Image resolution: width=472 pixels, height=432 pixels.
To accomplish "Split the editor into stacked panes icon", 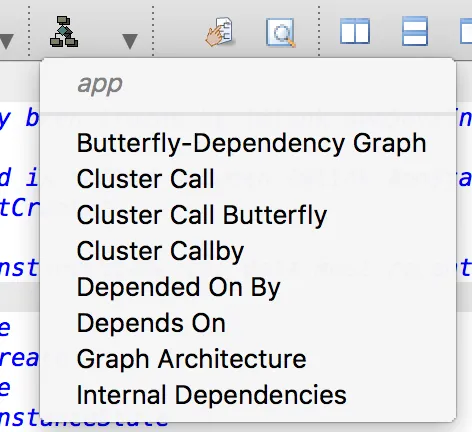I will tap(415, 31).
